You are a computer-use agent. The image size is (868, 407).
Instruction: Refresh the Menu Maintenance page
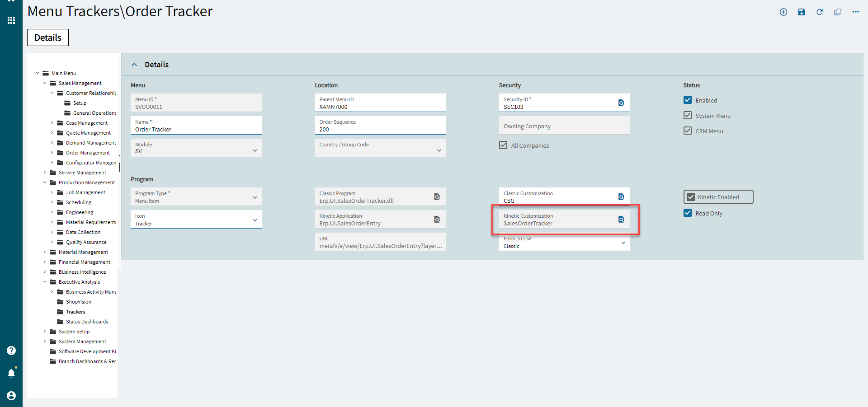coord(819,12)
